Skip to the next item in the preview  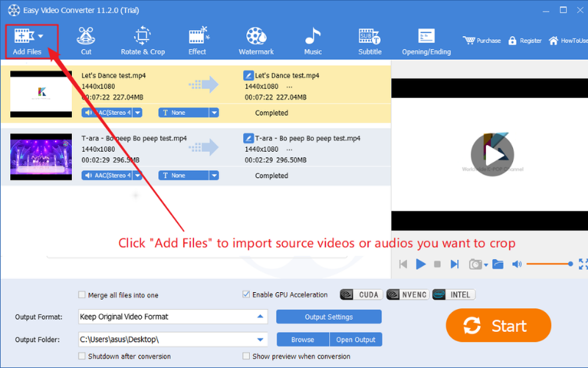click(x=454, y=264)
